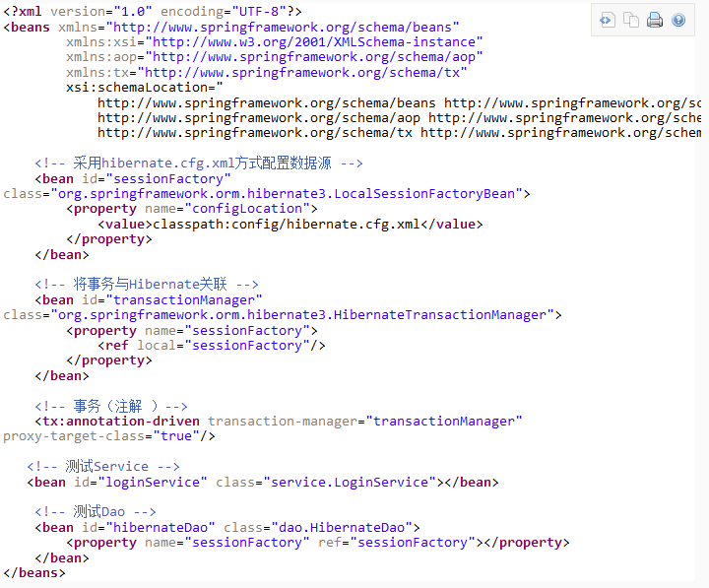Click the 测试Dao comment
This screenshot has width=709, height=588.
coord(96,512)
